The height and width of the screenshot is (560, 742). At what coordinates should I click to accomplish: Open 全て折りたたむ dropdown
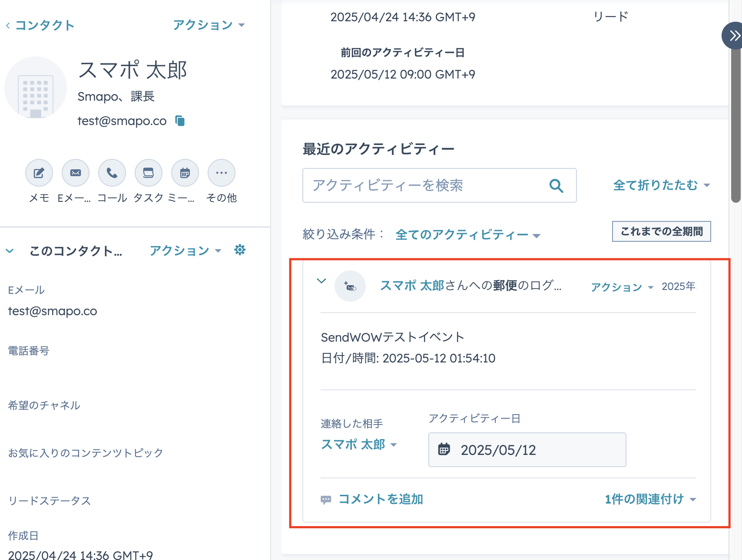click(662, 185)
